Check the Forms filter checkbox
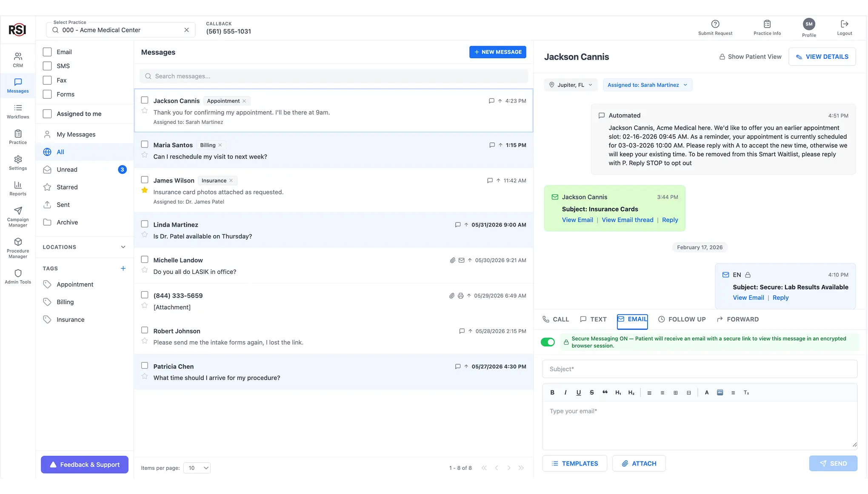The height and width of the screenshot is (494, 868). pyautogui.click(x=47, y=94)
